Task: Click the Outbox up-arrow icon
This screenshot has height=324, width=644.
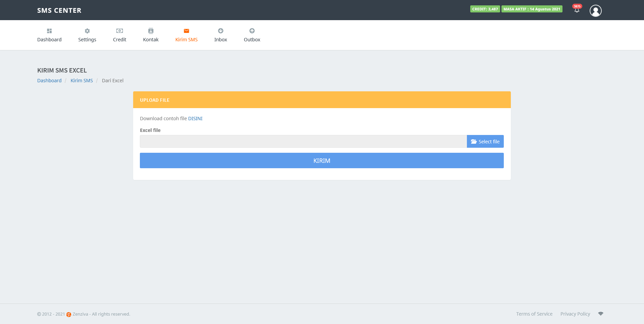Action: click(x=252, y=31)
